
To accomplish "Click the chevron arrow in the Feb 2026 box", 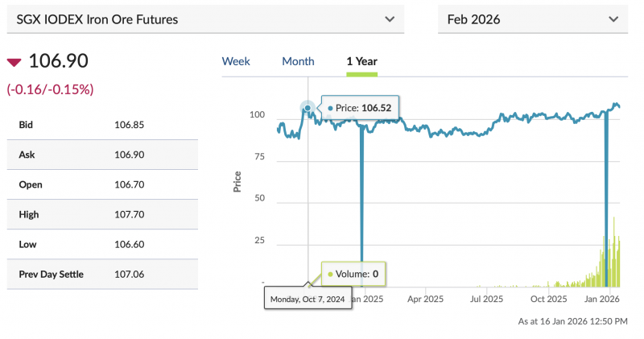I will (x=613, y=19).
